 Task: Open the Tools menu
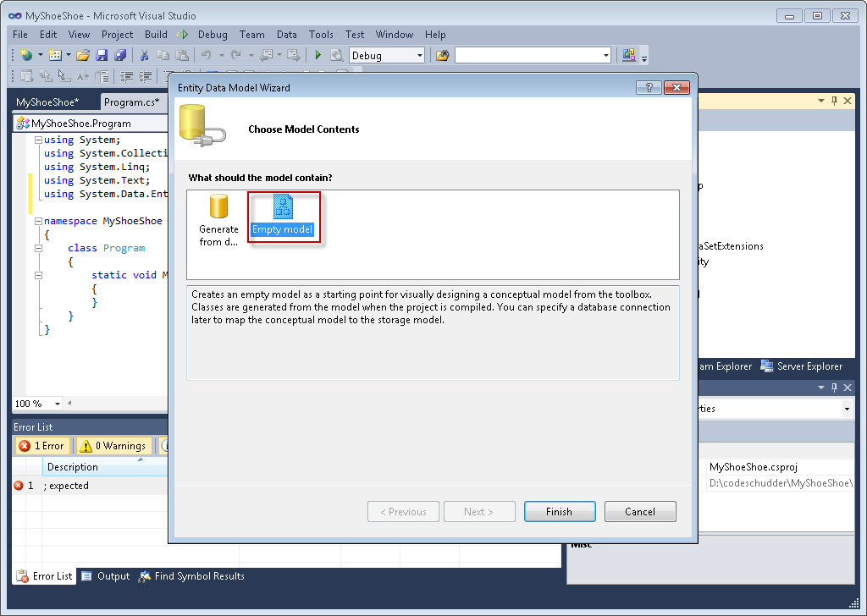[321, 34]
